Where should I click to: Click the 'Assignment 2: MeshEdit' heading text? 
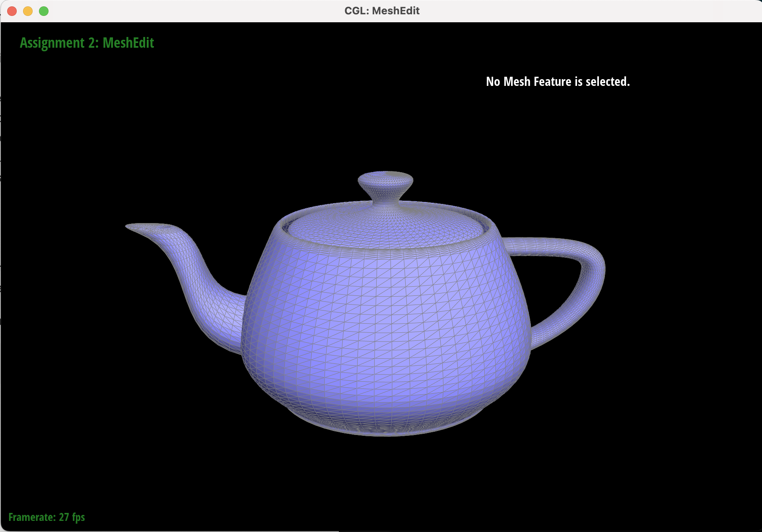[x=87, y=43]
